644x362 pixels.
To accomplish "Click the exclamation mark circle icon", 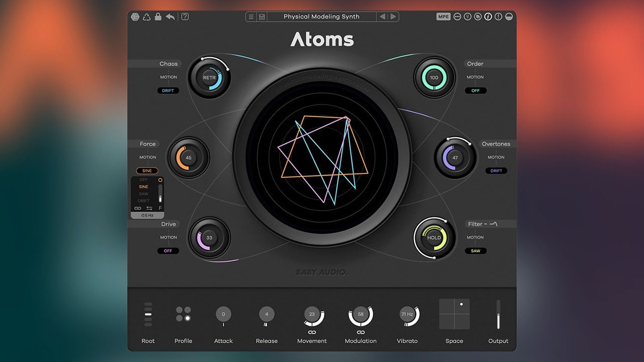I will [x=498, y=17].
